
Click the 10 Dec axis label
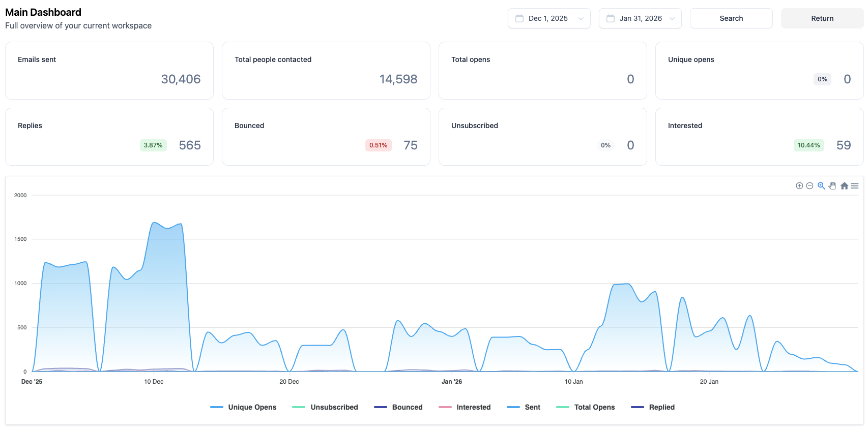point(154,382)
